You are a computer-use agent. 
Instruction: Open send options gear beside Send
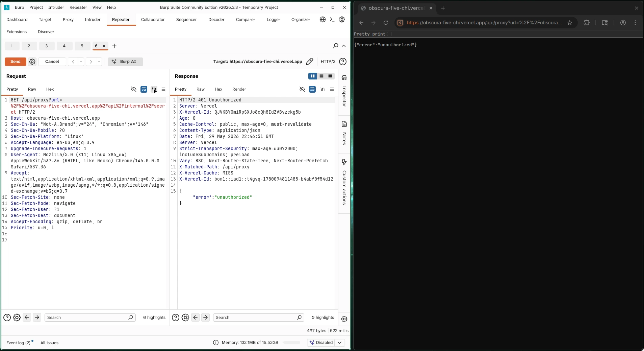[32, 62]
